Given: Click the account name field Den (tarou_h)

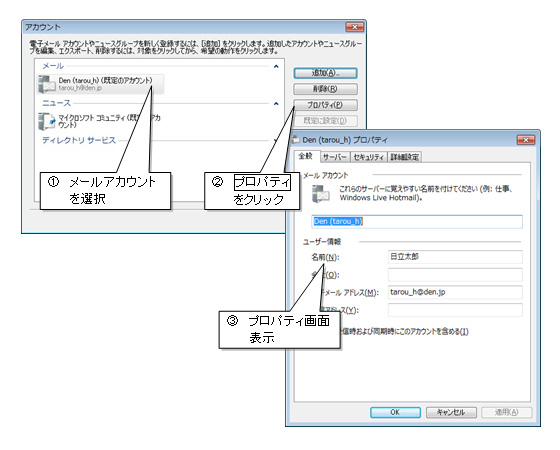Looking at the screenshot, I should (417, 222).
